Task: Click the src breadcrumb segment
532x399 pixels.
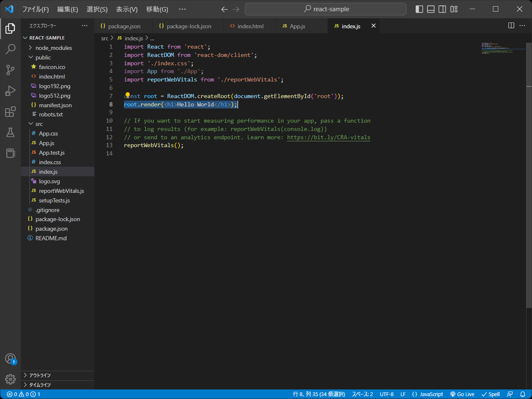Action: pos(105,38)
